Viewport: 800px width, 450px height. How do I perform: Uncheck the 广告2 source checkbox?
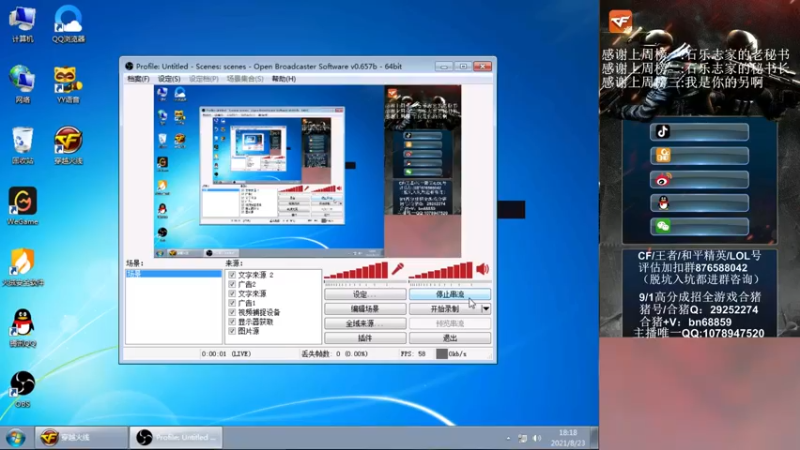tap(232, 284)
